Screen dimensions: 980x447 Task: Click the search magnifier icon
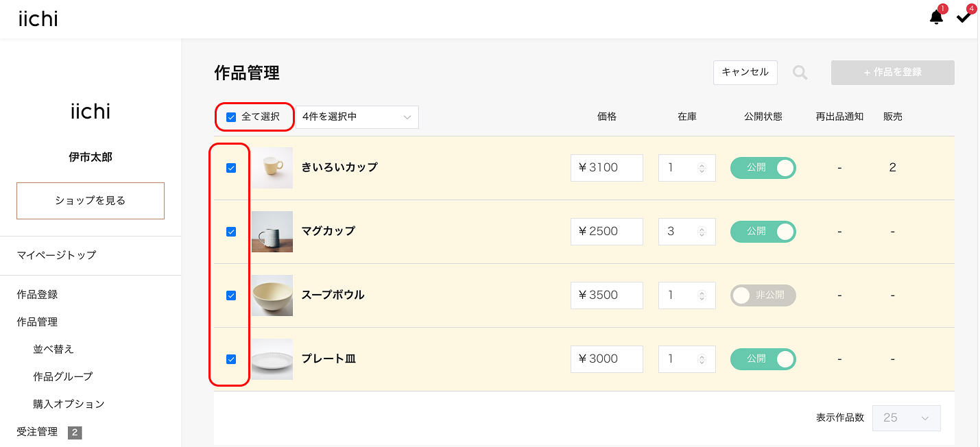(800, 73)
